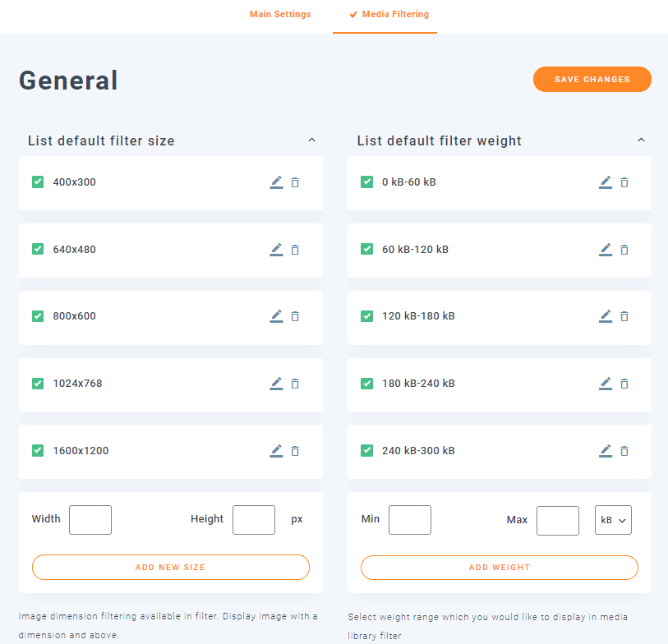Image resolution: width=668 pixels, height=644 pixels.
Task: Collapse the List default filter size section
Action: tap(311, 140)
